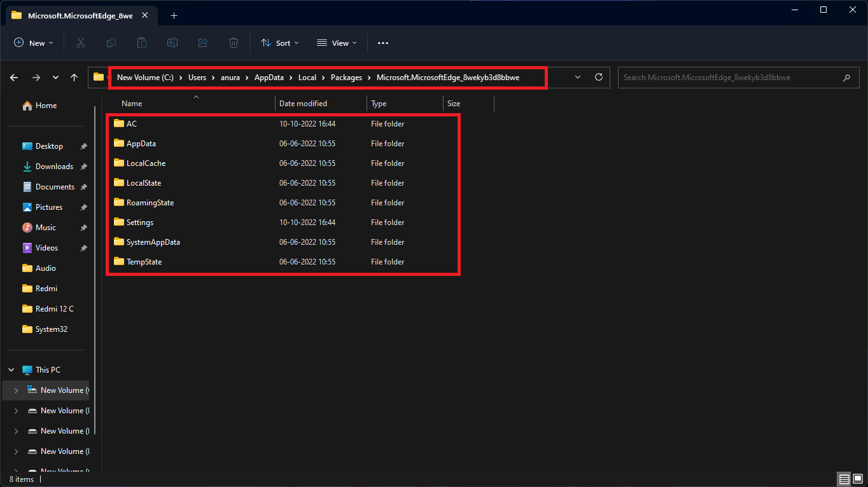Image resolution: width=868 pixels, height=487 pixels.
Task: Switch to details view layout icon
Action: pos(844,479)
